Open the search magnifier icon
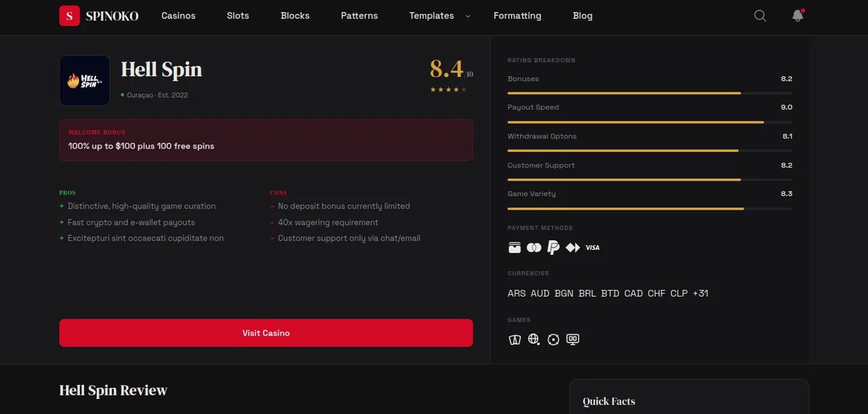 tap(760, 16)
